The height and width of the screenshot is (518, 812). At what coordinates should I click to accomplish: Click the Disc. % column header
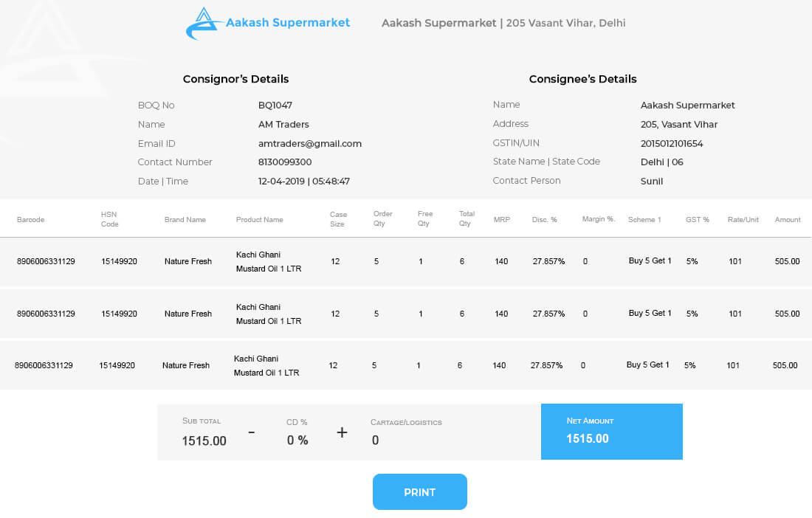(544, 220)
